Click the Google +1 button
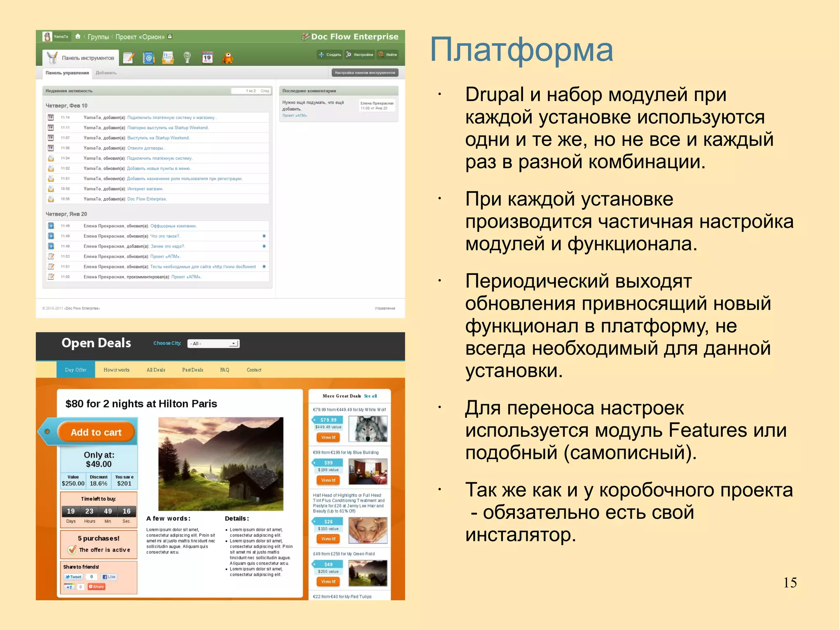The image size is (840, 630). [x=69, y=587]
